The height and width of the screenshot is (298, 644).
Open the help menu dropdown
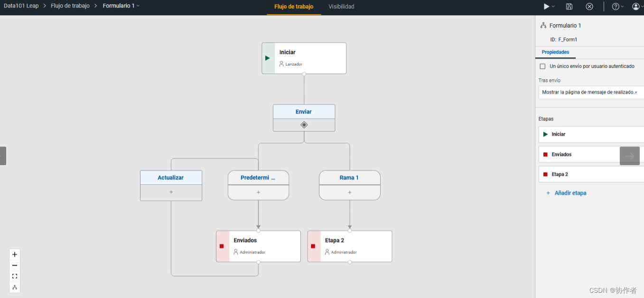tap(618, 7)
